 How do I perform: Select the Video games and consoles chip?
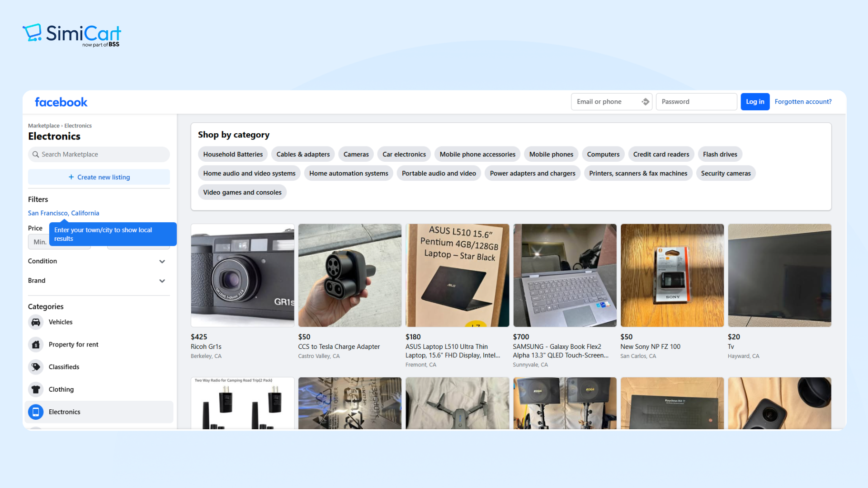pyautogui.click(x=242, y=192)
